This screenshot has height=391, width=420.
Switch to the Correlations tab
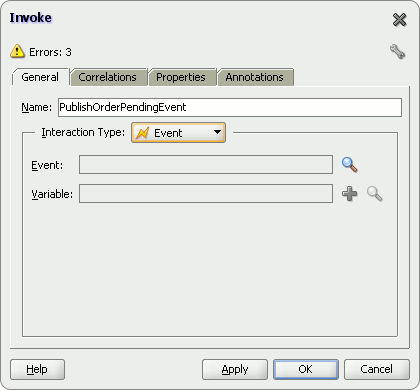108,77
